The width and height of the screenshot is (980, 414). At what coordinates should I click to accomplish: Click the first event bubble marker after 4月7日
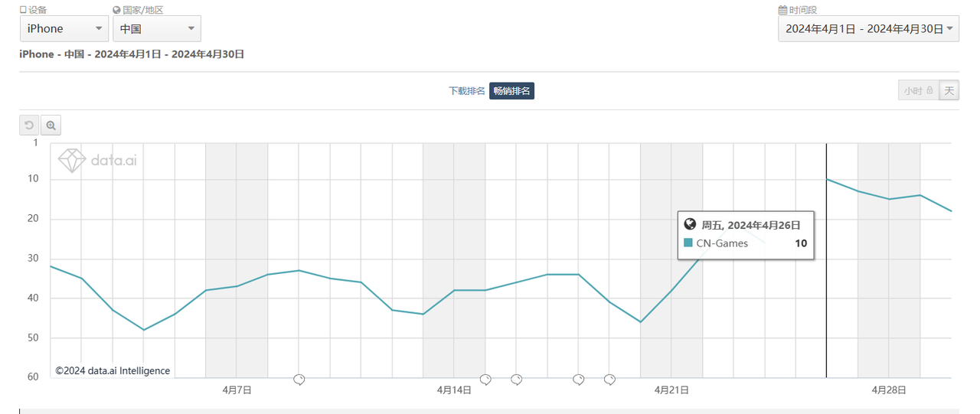[299, 380]
